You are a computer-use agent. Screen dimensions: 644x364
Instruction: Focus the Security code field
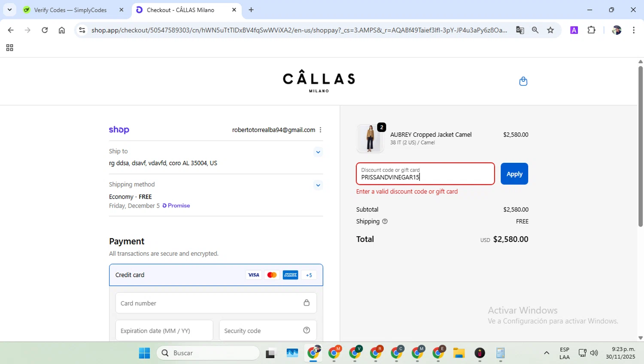point(268,330)
